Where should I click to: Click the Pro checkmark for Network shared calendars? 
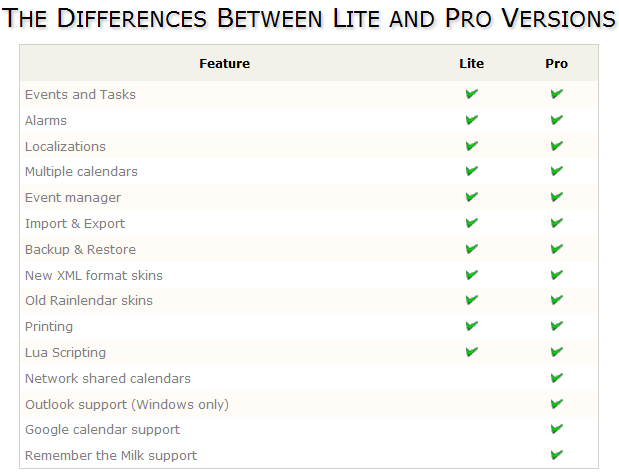[x=557, y=378]
